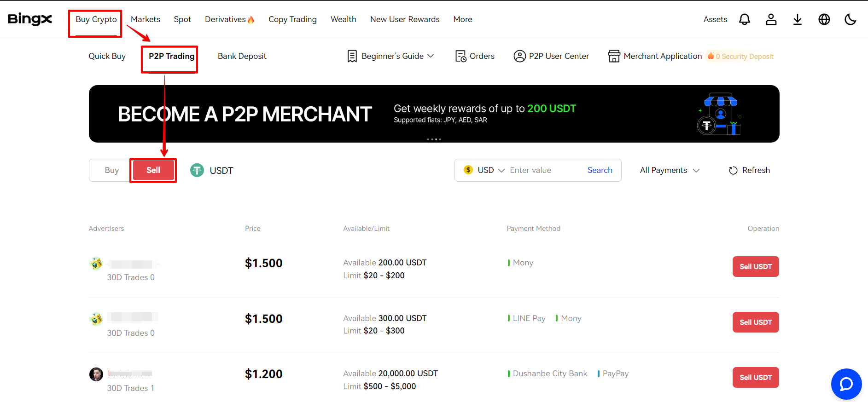868x402 pixels.
Task: Open the Buy Crypto menu
Action: pos(96,19)
